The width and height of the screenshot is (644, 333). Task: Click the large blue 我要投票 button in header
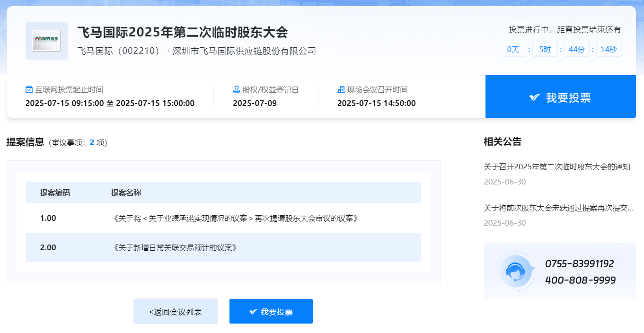(x=561, y=97)
